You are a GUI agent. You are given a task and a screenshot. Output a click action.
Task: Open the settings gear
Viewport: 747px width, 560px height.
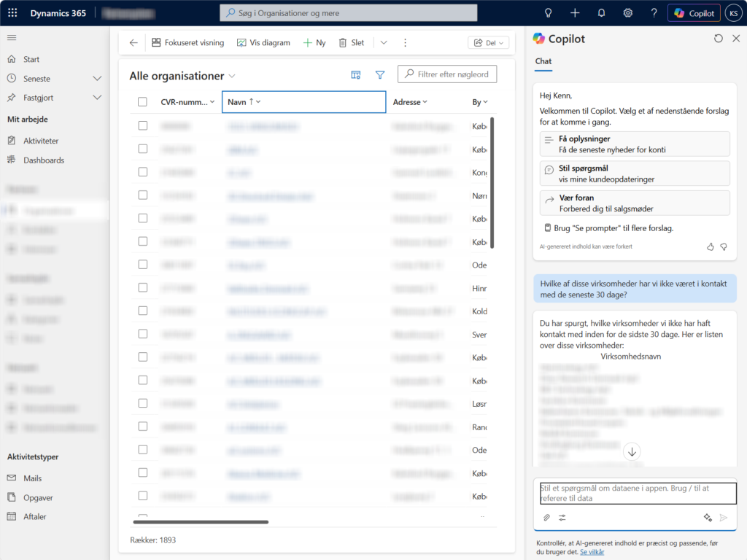click(x=628, y=13)
